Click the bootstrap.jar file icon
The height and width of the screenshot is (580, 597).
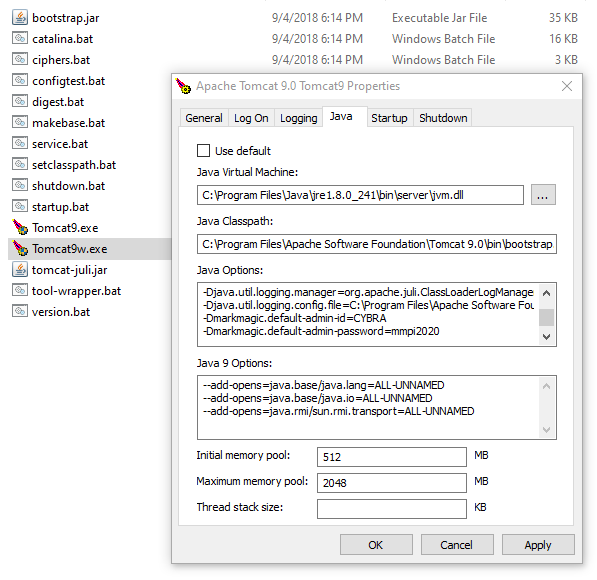(20, 18)
